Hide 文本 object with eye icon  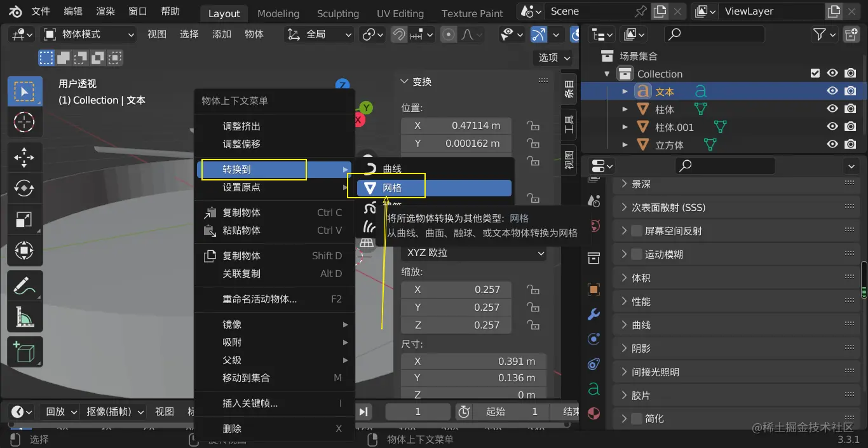832,92
